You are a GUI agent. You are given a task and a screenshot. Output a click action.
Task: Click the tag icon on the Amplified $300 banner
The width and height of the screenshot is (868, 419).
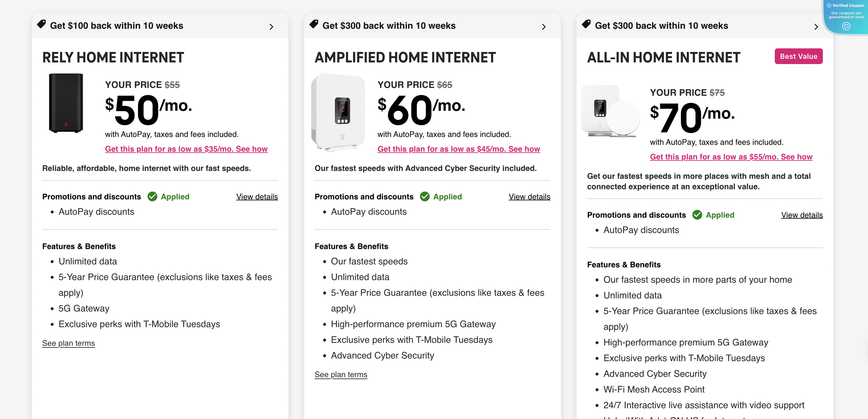click(314, 24)
